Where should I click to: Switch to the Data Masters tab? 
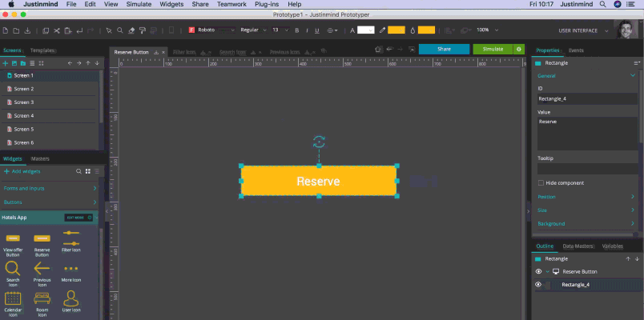(x=578, y=246)
